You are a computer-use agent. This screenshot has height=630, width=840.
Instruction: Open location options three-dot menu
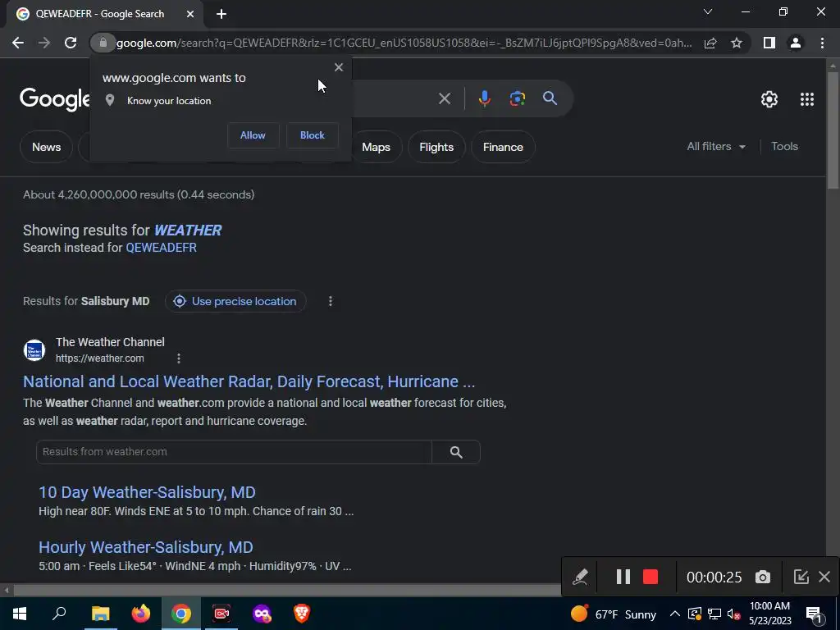coord(331,301)
